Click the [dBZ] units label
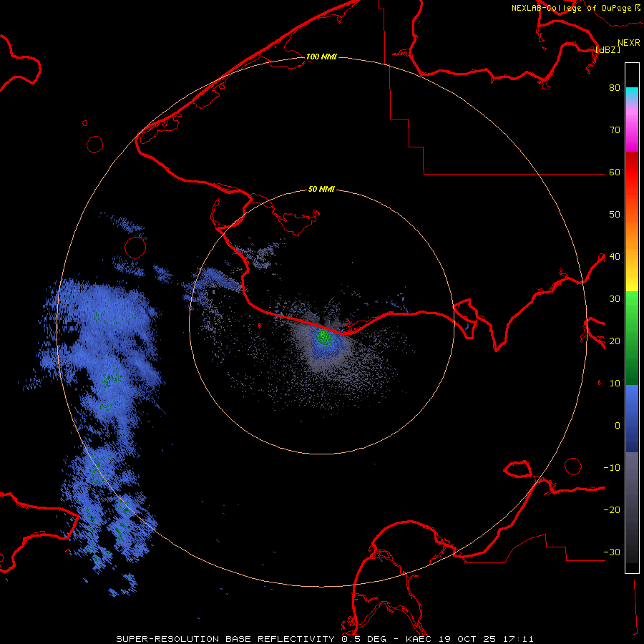Viewport: 644px width, 644px height. pyautogui.click(x=608, y=49)
